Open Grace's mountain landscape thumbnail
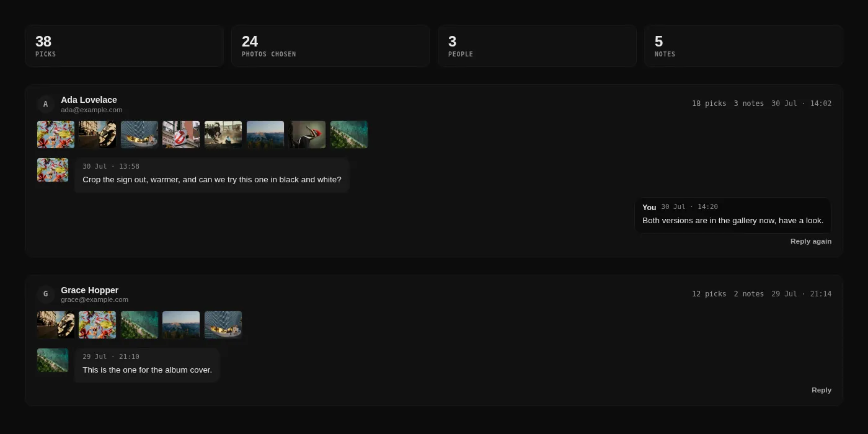 point(181,325)
